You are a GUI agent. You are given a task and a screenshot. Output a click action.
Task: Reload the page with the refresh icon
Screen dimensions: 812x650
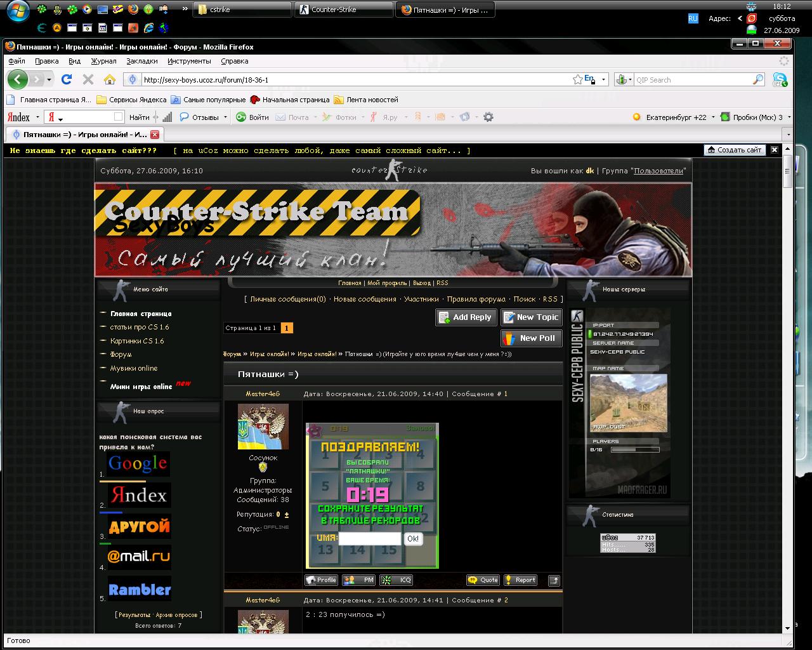[67, 79]
